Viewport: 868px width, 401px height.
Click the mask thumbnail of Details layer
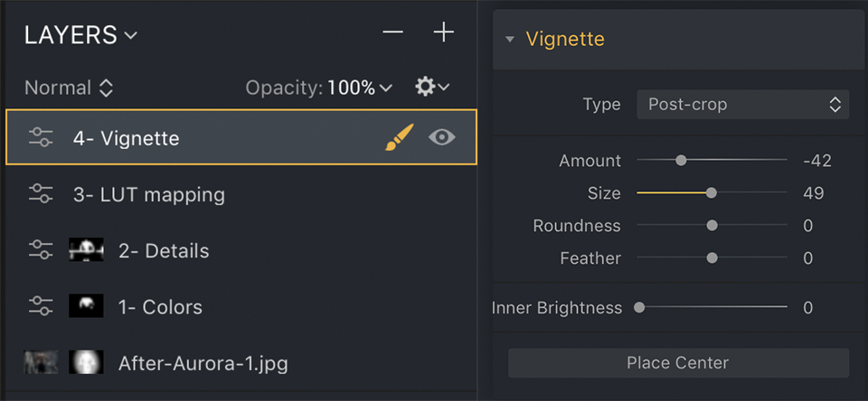[86, 250]
